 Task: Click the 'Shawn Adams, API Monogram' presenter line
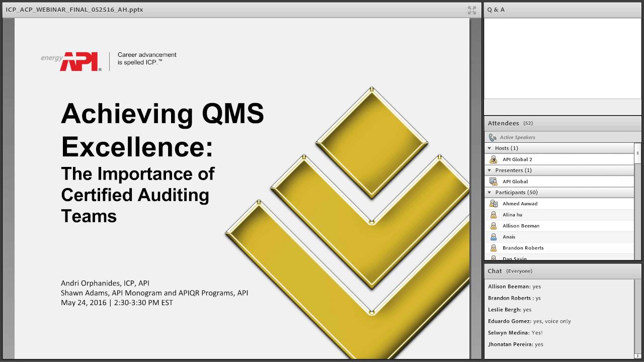pos(154,293)
